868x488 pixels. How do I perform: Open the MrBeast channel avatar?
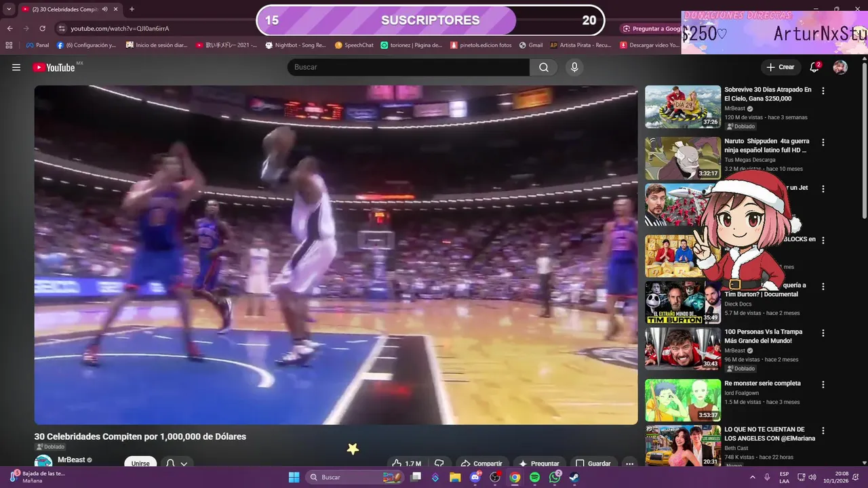click(x=43, y=461)
